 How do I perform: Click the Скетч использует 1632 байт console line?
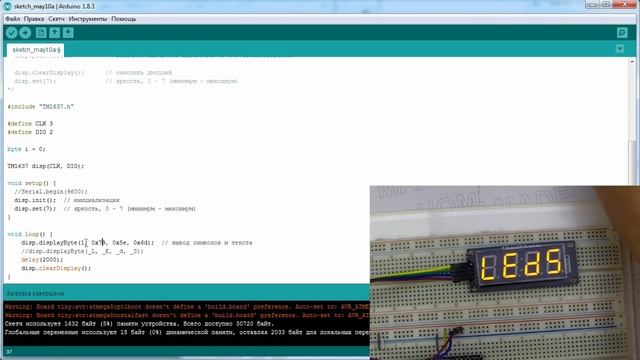(x=139, y=324)
